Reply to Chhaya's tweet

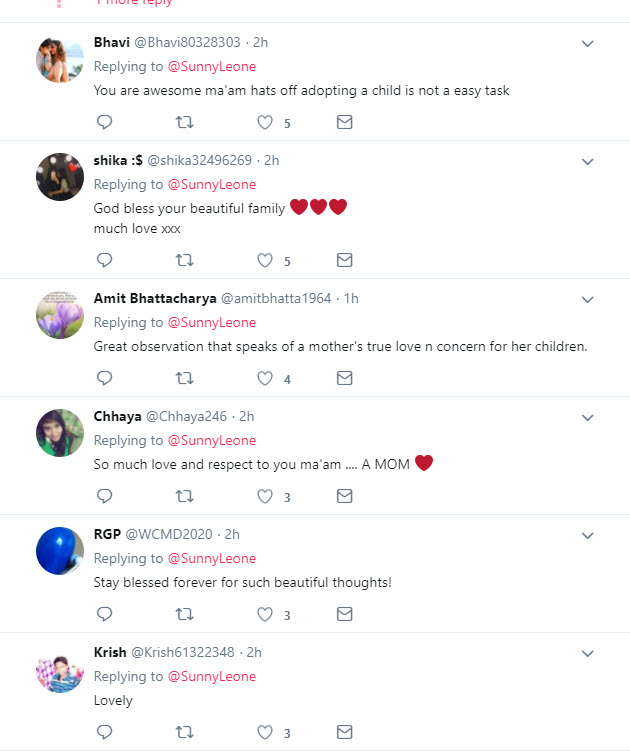104,497
